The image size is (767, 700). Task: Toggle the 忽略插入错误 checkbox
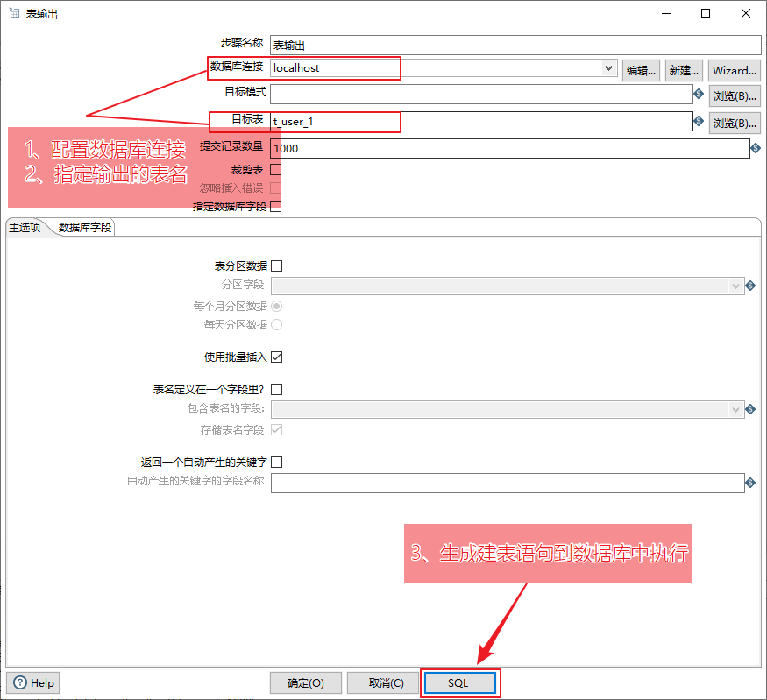coord(276,187)
